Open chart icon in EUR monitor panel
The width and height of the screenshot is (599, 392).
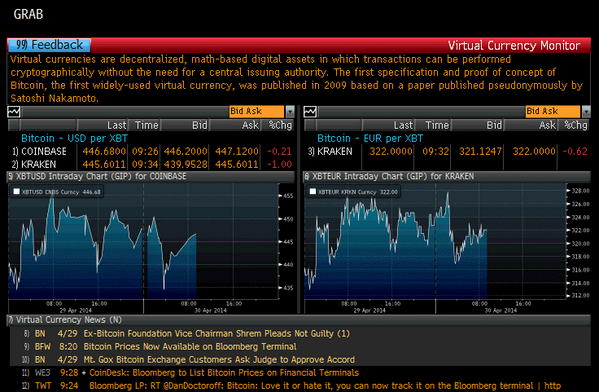pos(310,112)
